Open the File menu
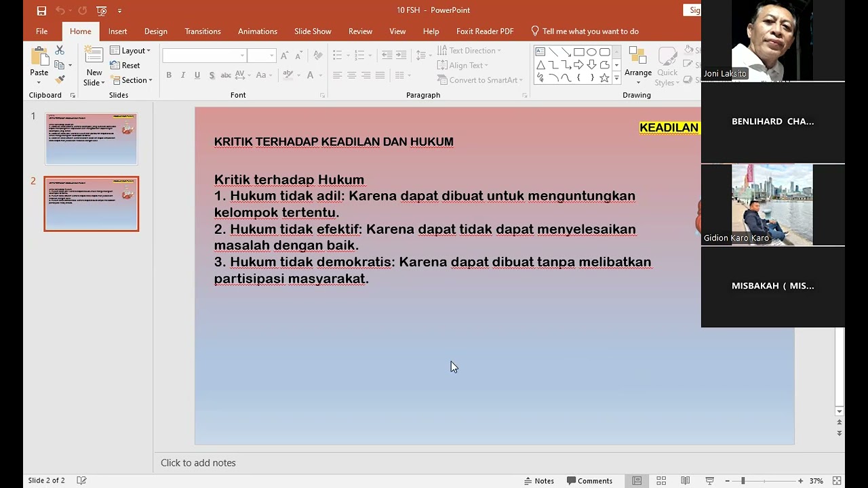 coord(41,31)
